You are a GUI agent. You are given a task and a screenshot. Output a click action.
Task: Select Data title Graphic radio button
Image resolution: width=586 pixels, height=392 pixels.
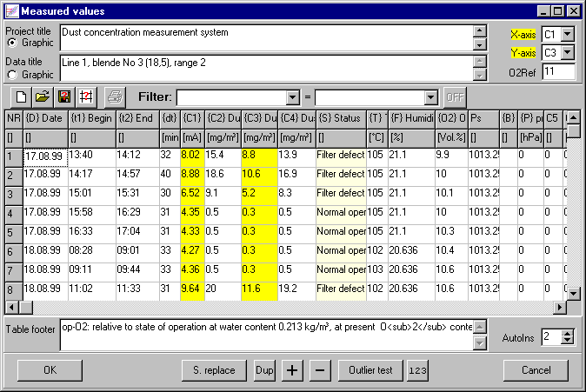coord(12,74)
